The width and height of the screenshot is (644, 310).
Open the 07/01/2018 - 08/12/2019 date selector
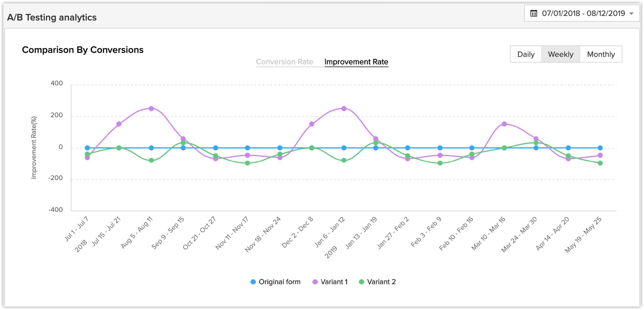(x=583, y=13)
